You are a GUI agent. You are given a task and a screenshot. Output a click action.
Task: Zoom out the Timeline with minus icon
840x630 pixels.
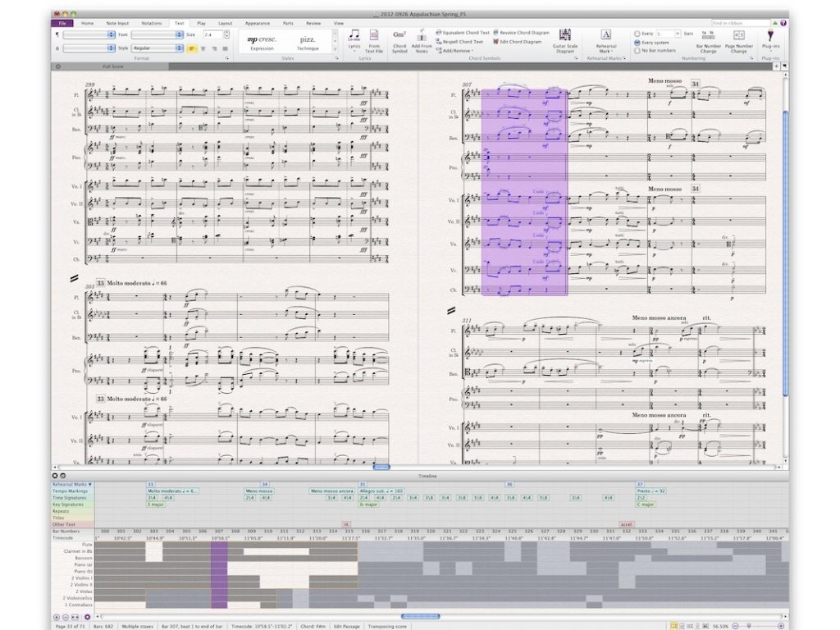pos(66,617)
